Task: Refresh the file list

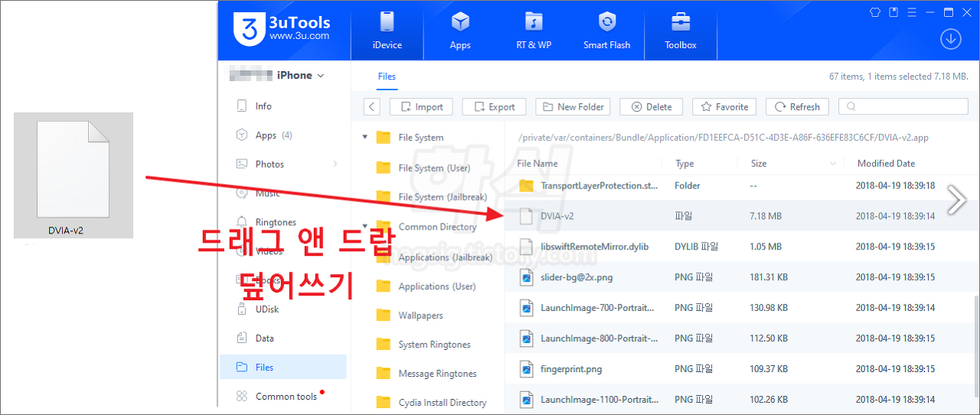Action: 797,106
